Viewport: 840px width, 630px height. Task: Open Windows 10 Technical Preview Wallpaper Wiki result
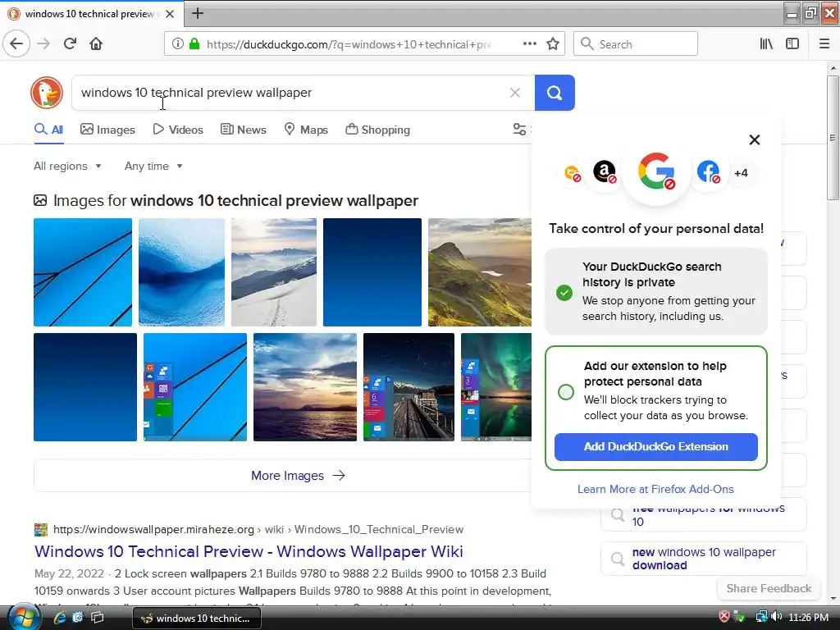(249, 552)
